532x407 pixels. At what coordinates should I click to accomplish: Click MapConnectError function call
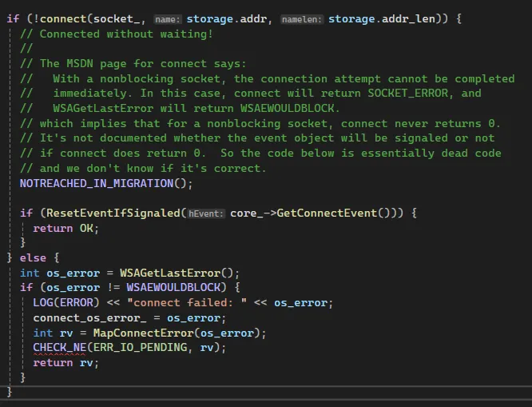pos(143,333)
